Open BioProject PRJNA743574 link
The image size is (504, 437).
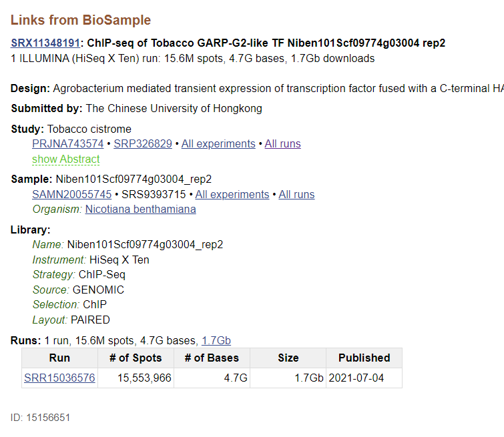pos(68,143)
